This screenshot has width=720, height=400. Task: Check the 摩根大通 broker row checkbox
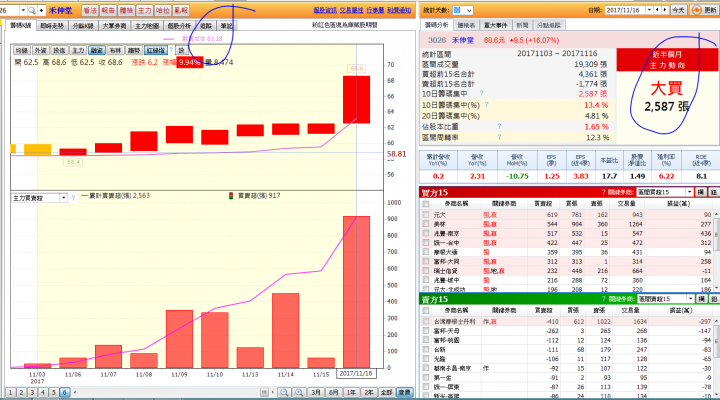pyautogui.click(x=426, y=252)
